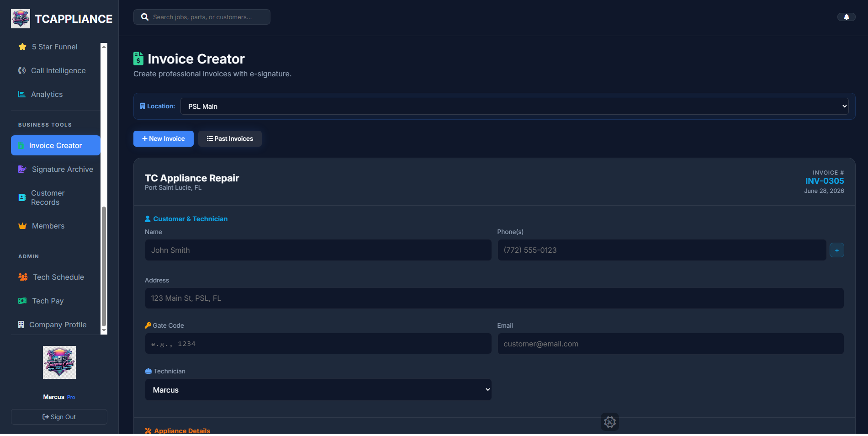This screenshot has width=868, height=436.
Task: Click the Tech Schedule people icon
Action: coord(23,277)
